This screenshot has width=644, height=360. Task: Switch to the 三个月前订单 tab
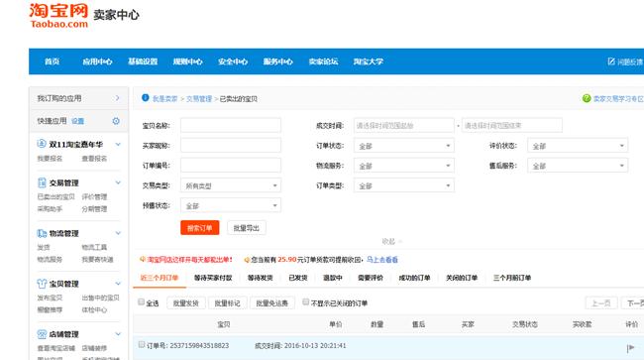tap(512, 278)
